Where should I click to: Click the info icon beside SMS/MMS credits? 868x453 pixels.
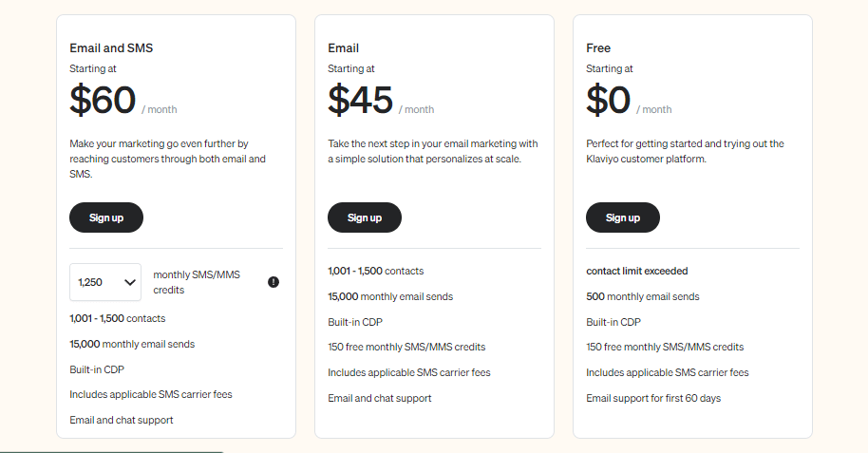tap(274, 282)
